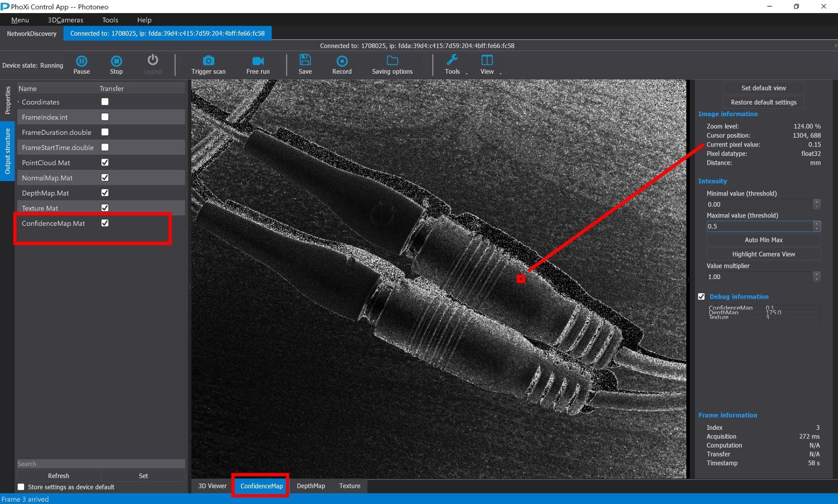Switch to the 3D Viewer tab
Image resolution: width=838 pixels, height=504 pixels.
[212, 486]
